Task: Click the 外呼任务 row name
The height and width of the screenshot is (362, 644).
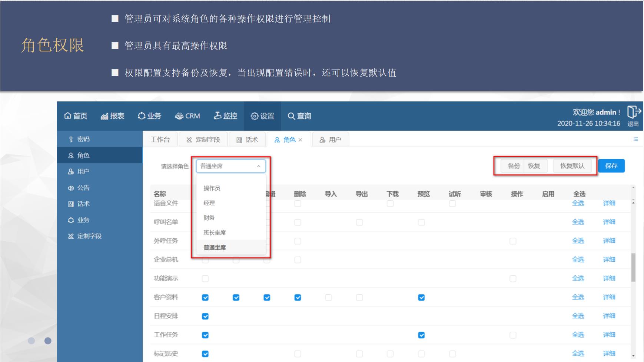Action: click(166, 241)
